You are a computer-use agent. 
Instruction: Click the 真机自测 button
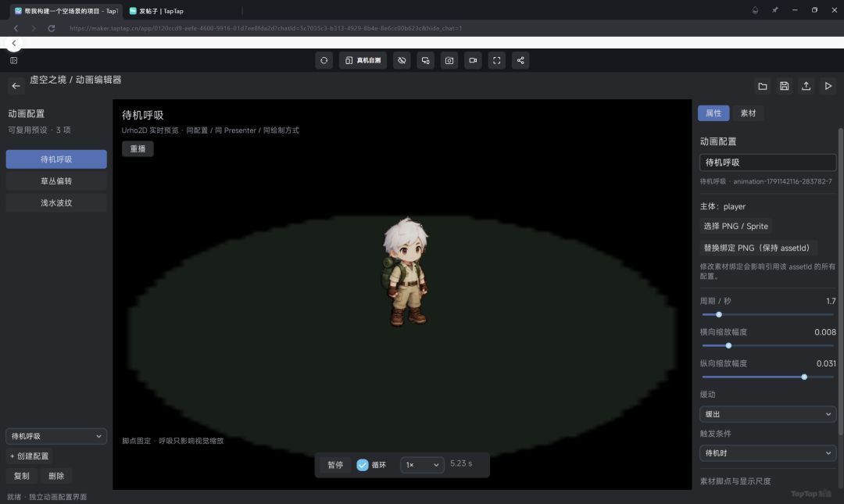[363, 60]
